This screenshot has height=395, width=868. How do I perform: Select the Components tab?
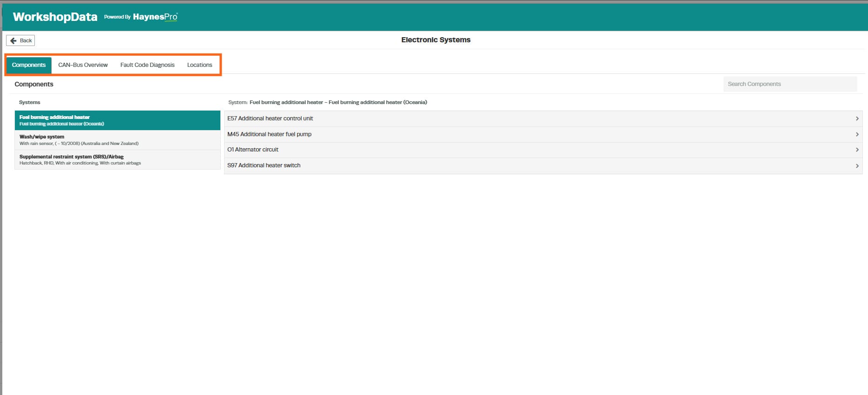(x=29, y=65)
